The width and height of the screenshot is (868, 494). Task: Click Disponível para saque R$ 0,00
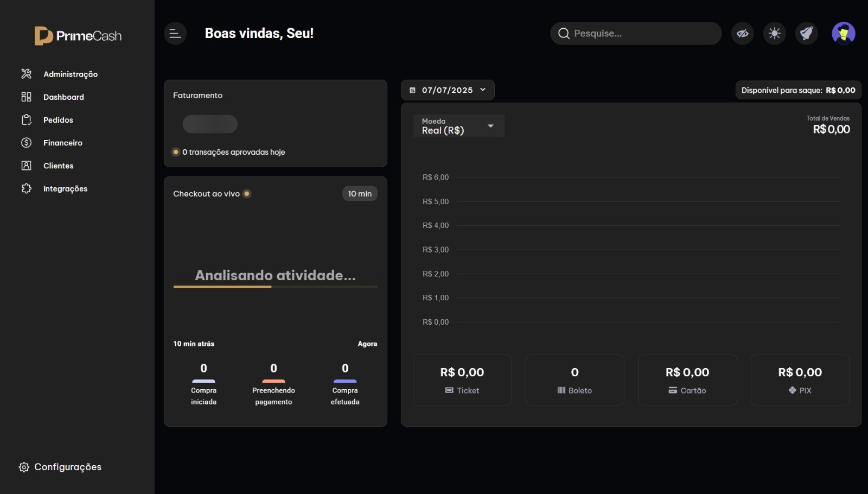(x=797, y=90)
